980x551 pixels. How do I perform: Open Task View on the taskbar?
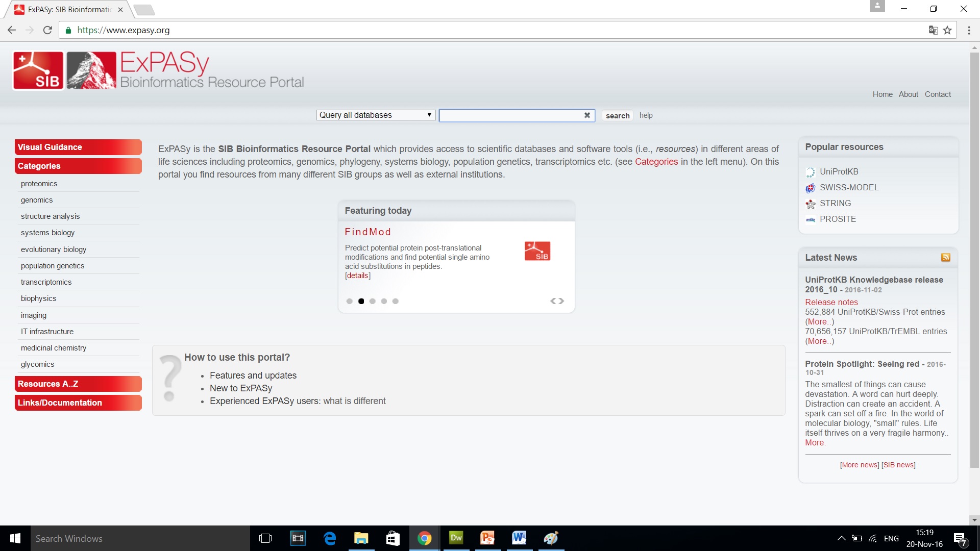pos(265,538)
